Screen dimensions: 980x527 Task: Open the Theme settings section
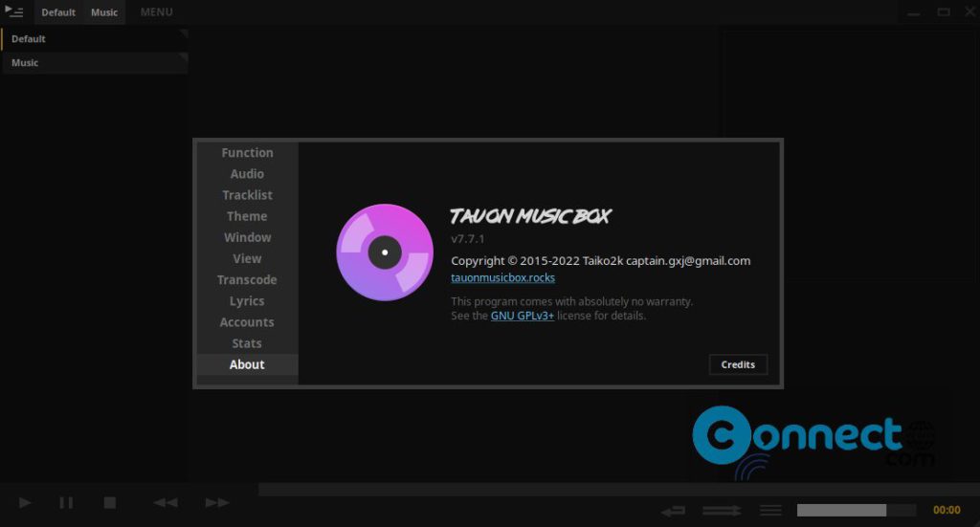pos(247,216)
